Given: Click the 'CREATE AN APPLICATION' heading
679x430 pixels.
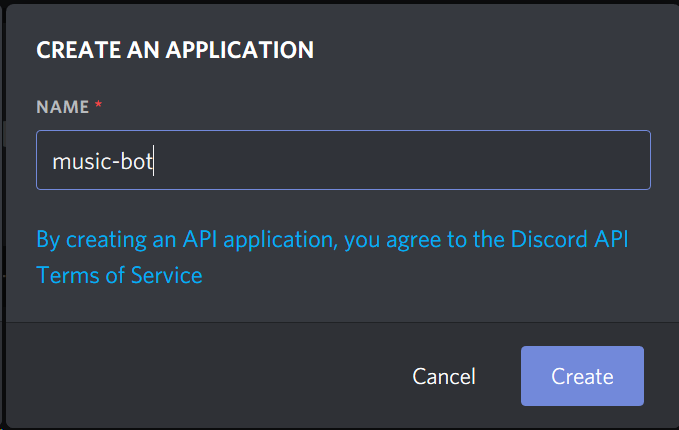Looking at the screenshot, I should pyautogui.click(x=175, y=50).
